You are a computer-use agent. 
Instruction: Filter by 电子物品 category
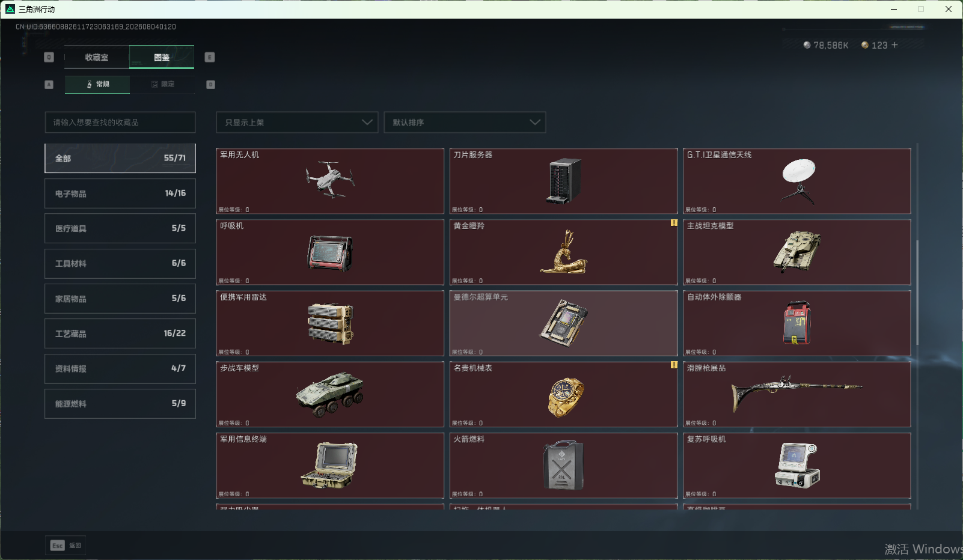[120, 193]
